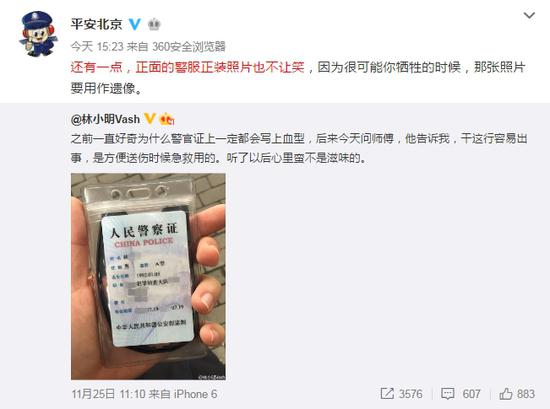Click the yellow V badge beside 林小明Vash
Image resolution: width=550 pixels, height=409 pixels.
pos(150,119)
